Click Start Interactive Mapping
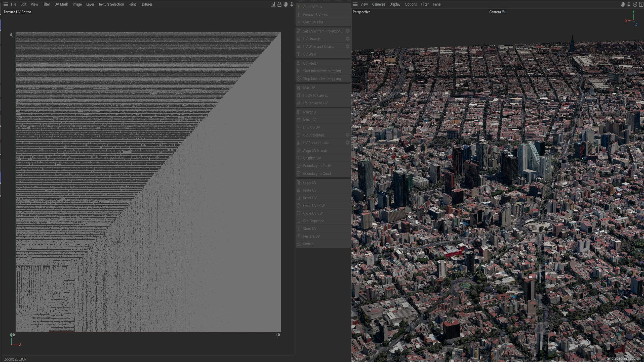This screenshot has width=644, height=362. point(323,71)
